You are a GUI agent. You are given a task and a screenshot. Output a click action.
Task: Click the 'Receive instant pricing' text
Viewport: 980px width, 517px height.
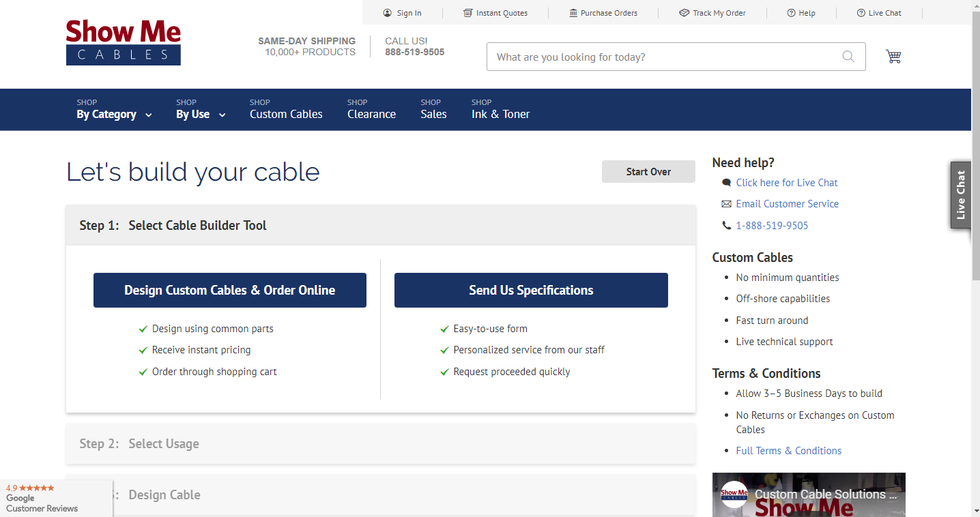point(201,350)
